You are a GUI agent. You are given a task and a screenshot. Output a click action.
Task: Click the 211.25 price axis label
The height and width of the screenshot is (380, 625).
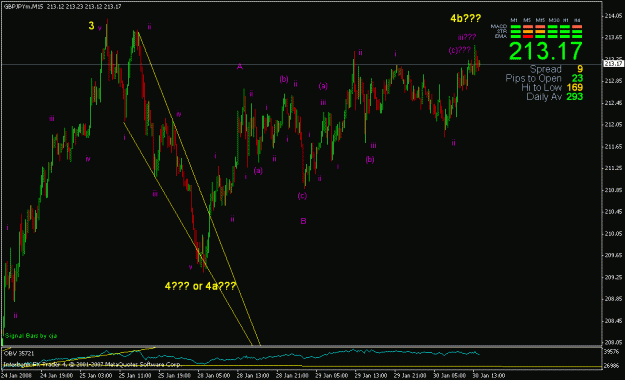click(613, 168)
